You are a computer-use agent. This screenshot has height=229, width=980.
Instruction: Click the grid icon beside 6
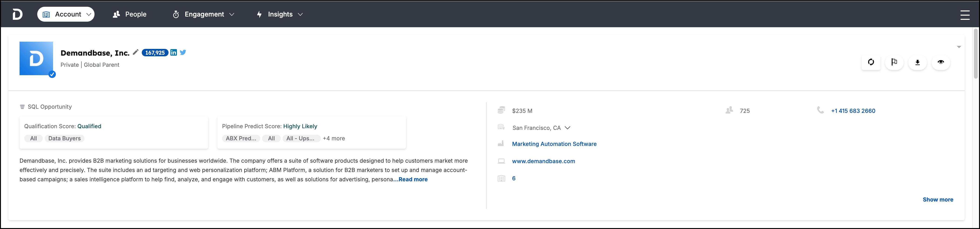[501, 178]
